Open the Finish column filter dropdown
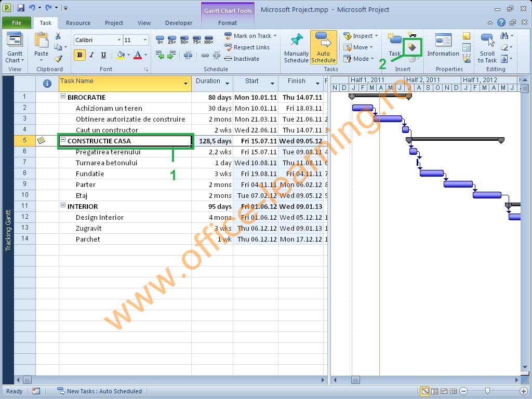Screen dimensions: 532x399 point(317,84)
